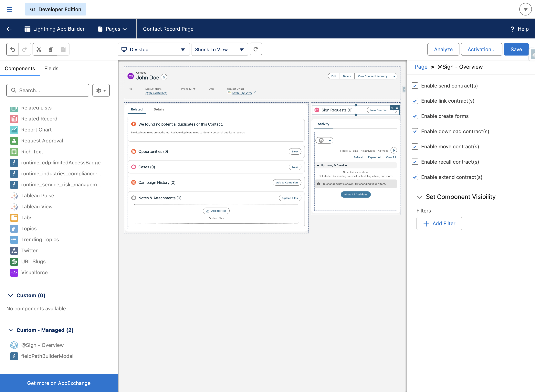Screen dimensions: 535x392
Task: Click the Add Filter button
Action: coord(439,223)
